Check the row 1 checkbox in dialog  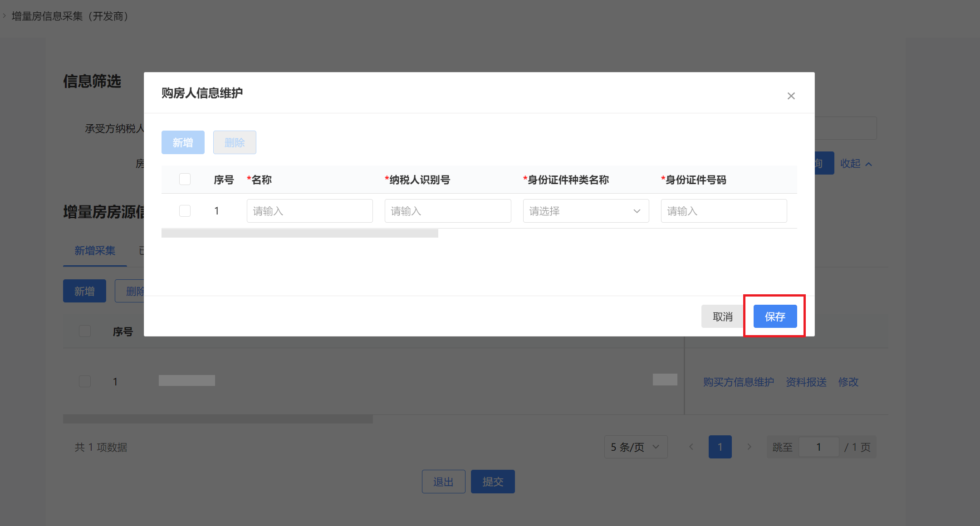pyautogui.click(x=185, y=211)
